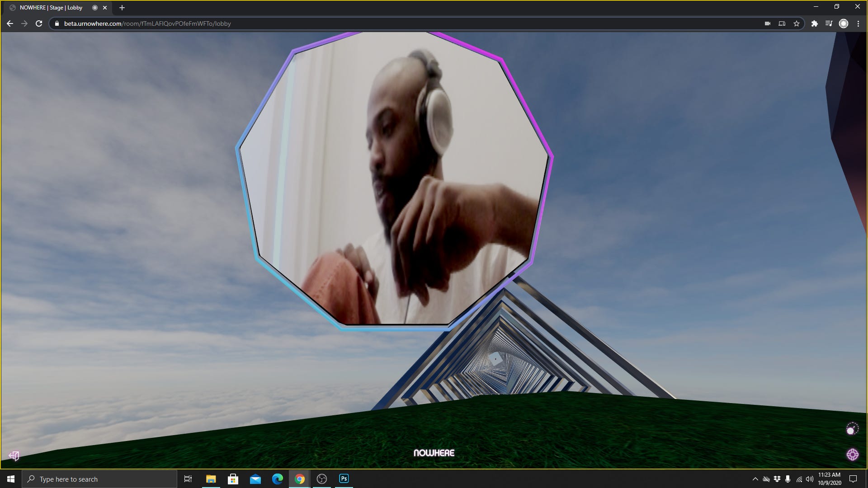Open the Chrome profile avatar

point(844,23)
